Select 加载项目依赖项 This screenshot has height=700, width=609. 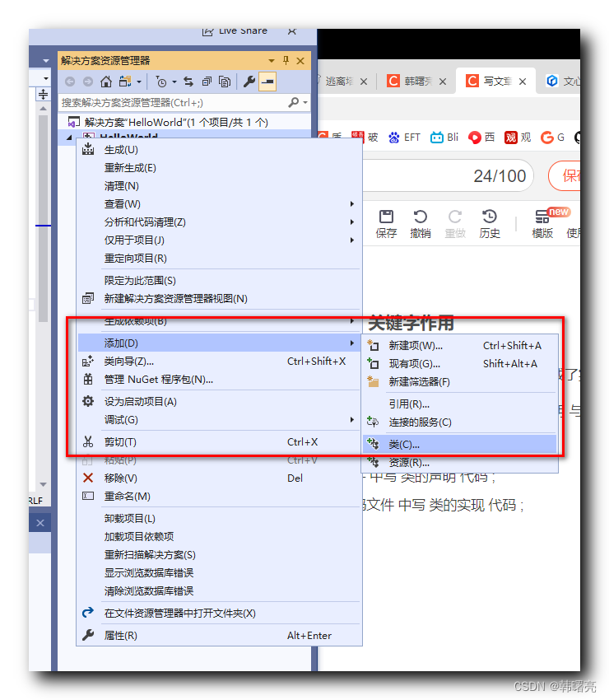coord(219,537)
